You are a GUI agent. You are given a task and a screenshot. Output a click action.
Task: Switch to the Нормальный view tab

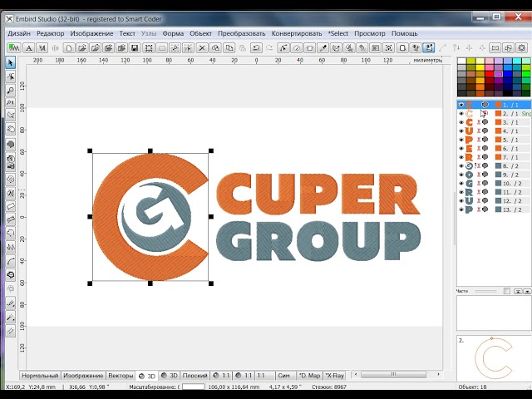tap(40, 376)
